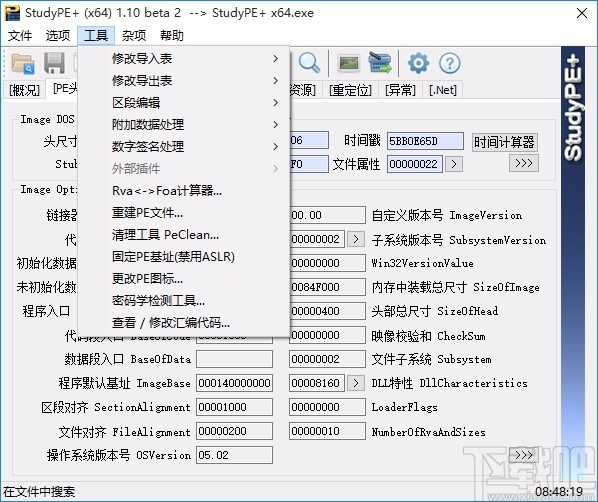Click the >>> button below 时间计算器

coord(524,163)
